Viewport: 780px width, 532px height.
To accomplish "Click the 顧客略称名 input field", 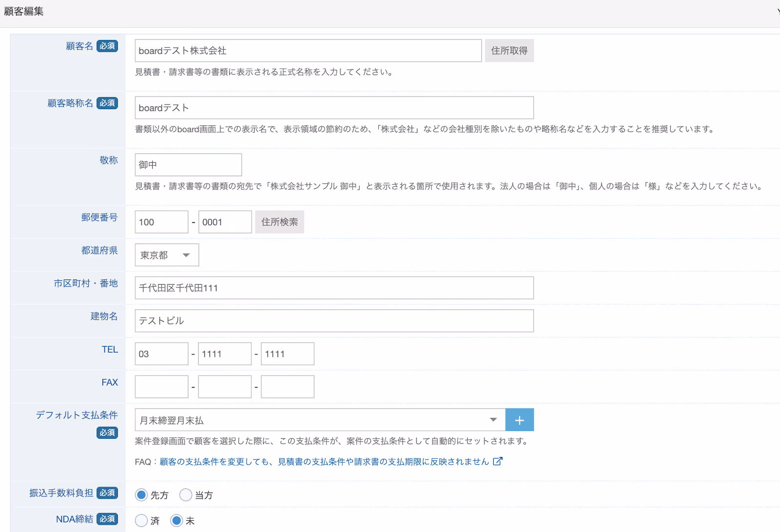I will coord(334,108).
